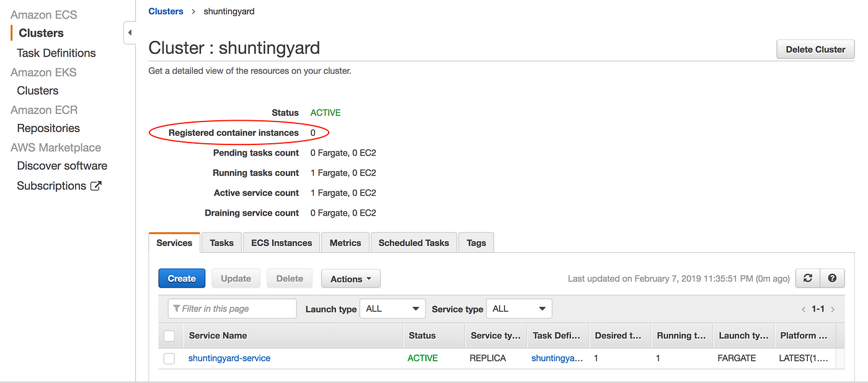This screenshot has height=383, width=868.
Task: Click the ACTIVE cluster status value
Action: click(325, 113)
